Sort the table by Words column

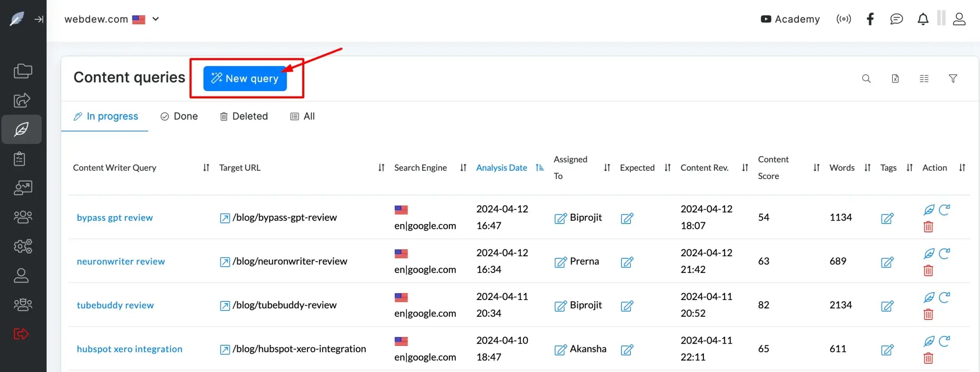(867, 168)
